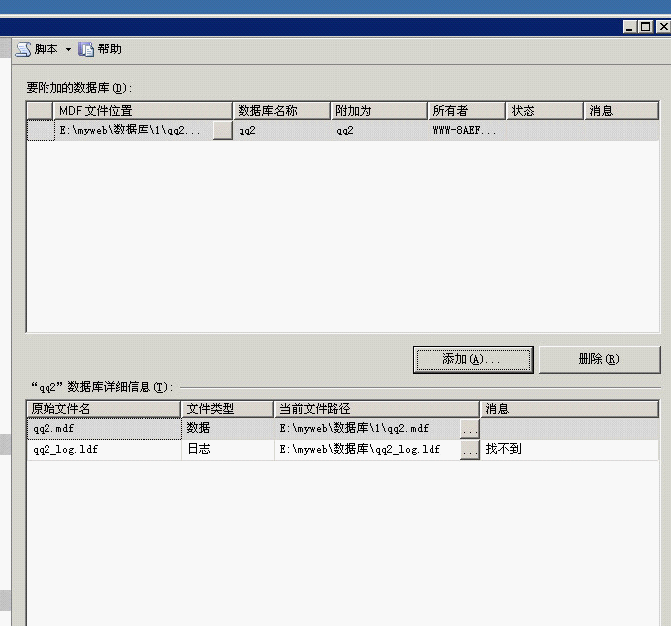Click the 脚本 script icon in toolbar
Viewport: 672px width, 627px height.
[23, 49]
